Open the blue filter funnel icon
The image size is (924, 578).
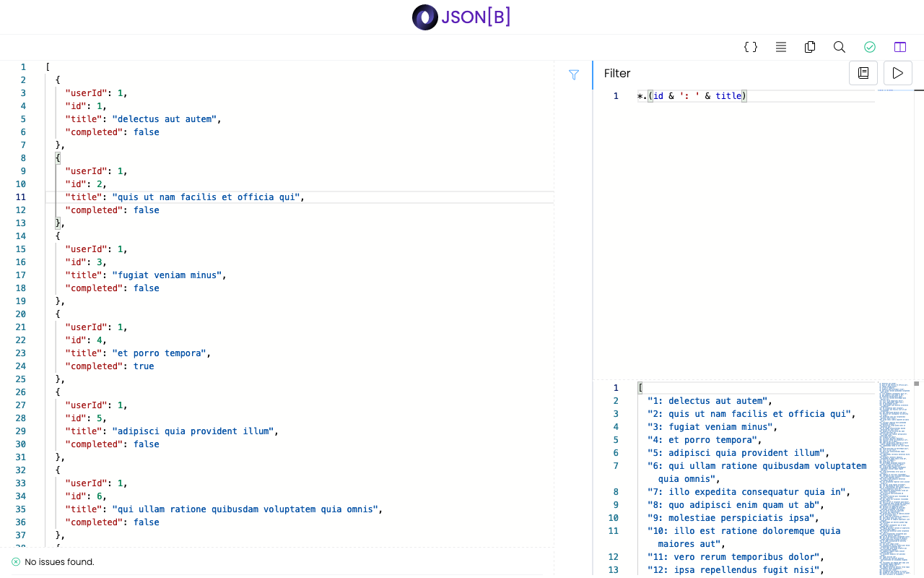574,74
